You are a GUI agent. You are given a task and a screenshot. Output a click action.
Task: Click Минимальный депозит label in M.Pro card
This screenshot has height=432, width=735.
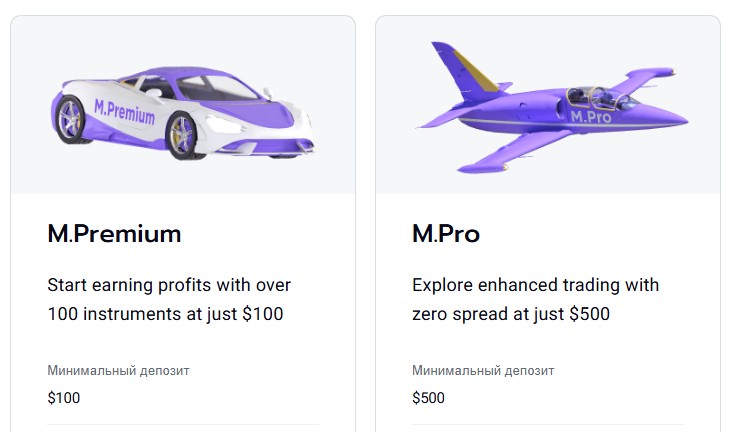483,371
